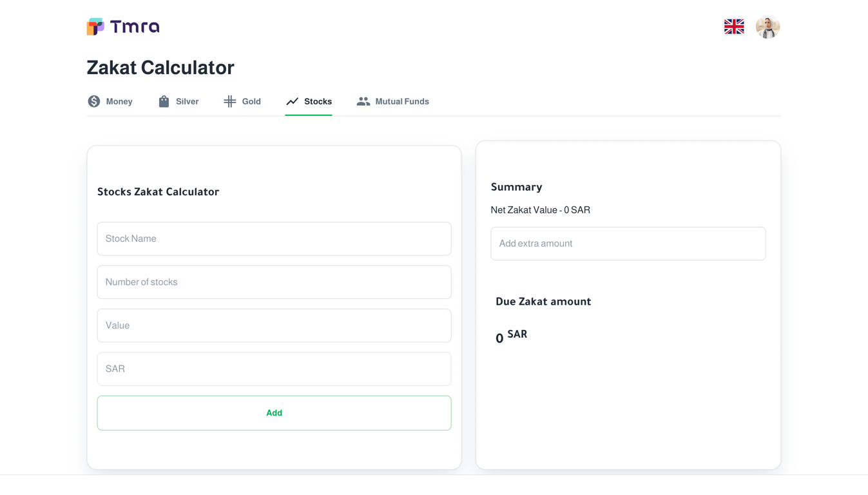The height and width of the screenshot is (495, 868).
Task: Click the Number of stocks field
Action: coord(274,282)
